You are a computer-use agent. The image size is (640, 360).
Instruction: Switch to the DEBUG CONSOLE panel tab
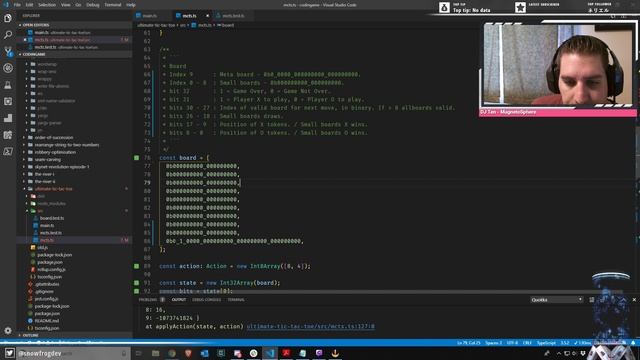[x=207, y=300]
